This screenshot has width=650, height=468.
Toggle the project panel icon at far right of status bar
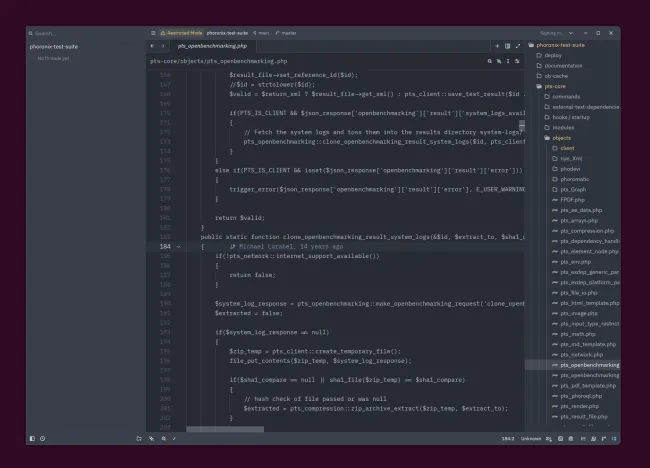point(614,439)
